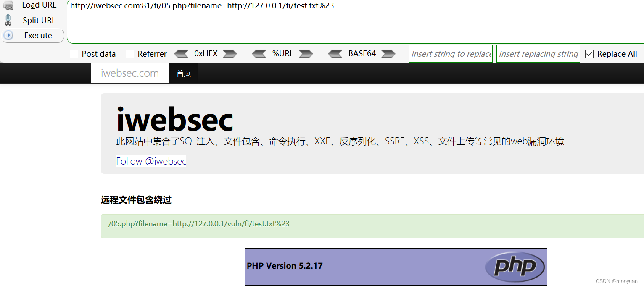The width and height of the screenshot is (644, 288).
Task: Click the Execute button label
Action: pos(38,35)
